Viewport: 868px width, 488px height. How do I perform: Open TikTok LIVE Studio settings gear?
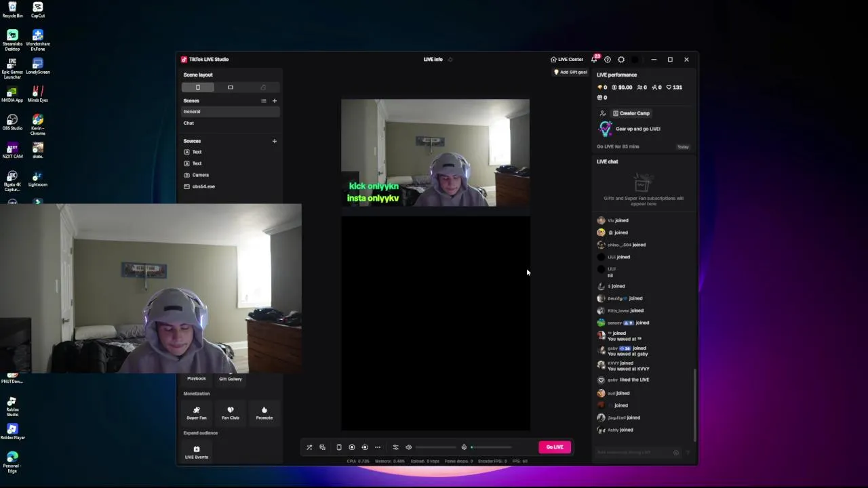point(621,60)
